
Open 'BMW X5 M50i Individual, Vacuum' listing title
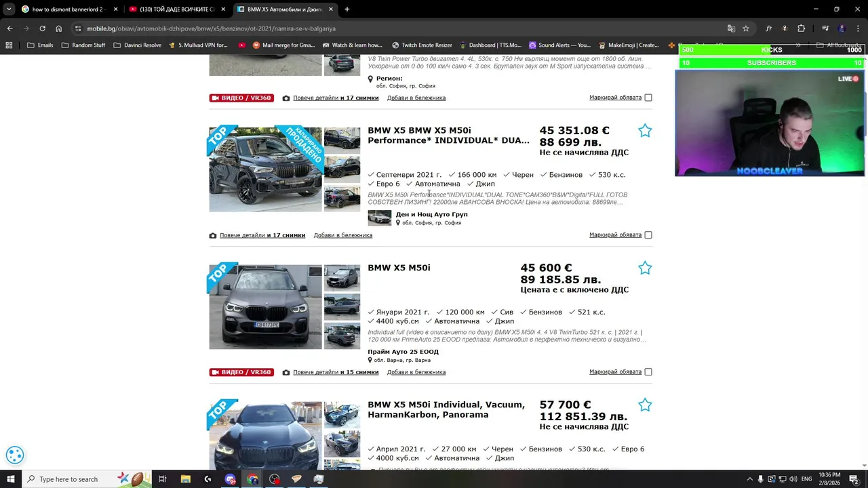(x=446, y=409)
